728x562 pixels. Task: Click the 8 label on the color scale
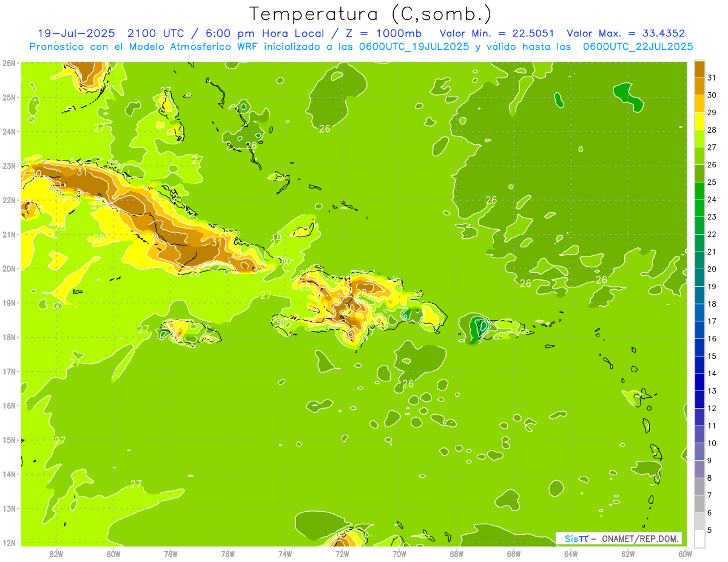tap(710, 478)
